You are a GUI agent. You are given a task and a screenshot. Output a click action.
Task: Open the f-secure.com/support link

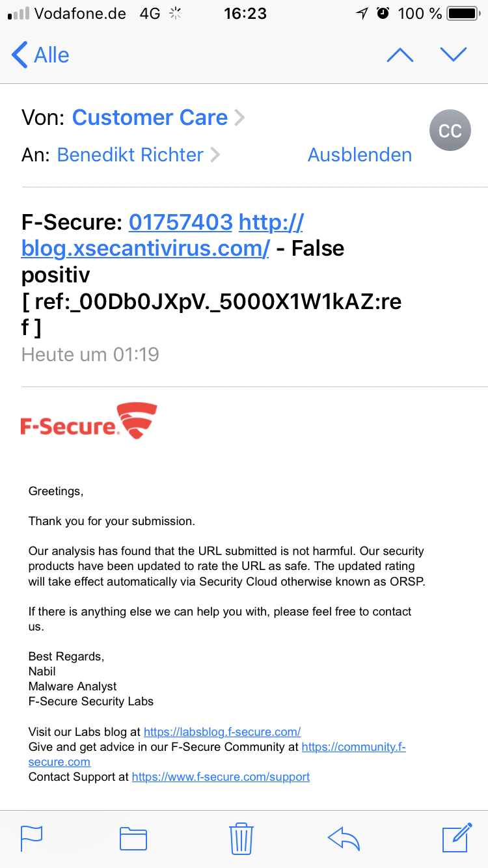click(x=221, y=777)
